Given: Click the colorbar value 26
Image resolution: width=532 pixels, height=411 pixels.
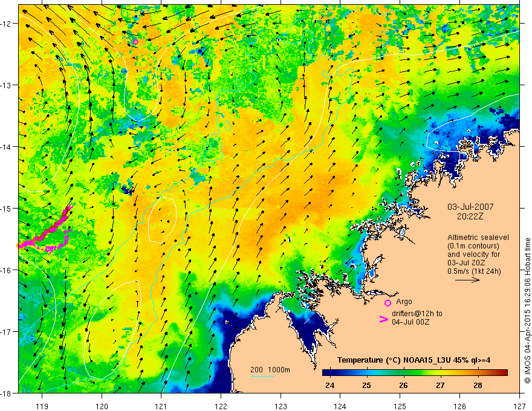Looking at the screenshot, I should (403, 386).
